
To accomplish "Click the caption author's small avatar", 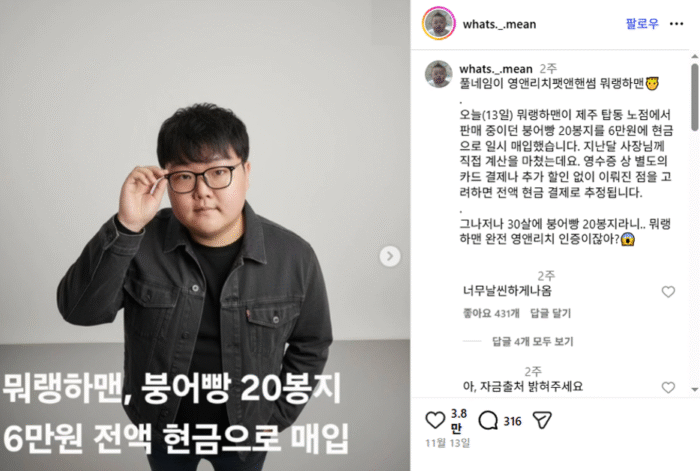I will (x=438, y=74).
